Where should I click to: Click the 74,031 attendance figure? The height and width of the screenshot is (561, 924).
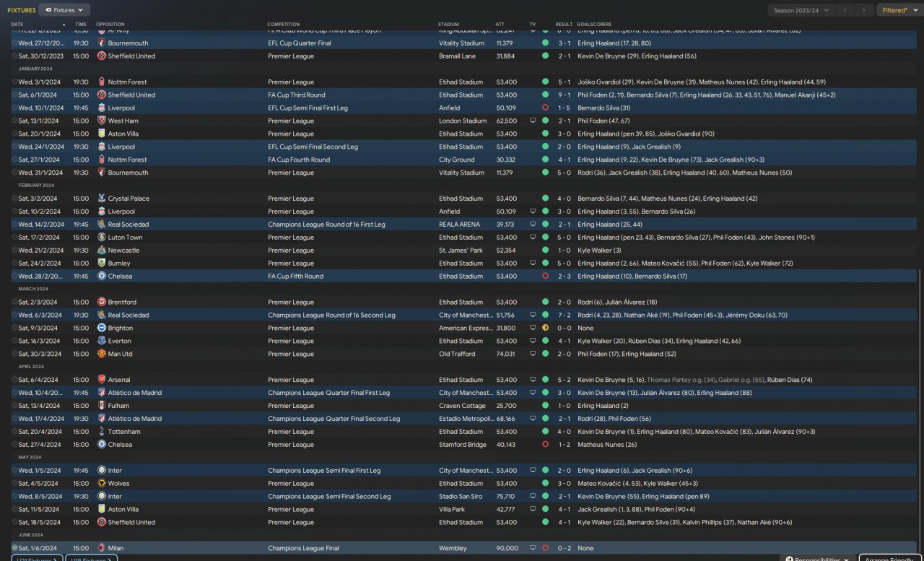click(506, 355)
